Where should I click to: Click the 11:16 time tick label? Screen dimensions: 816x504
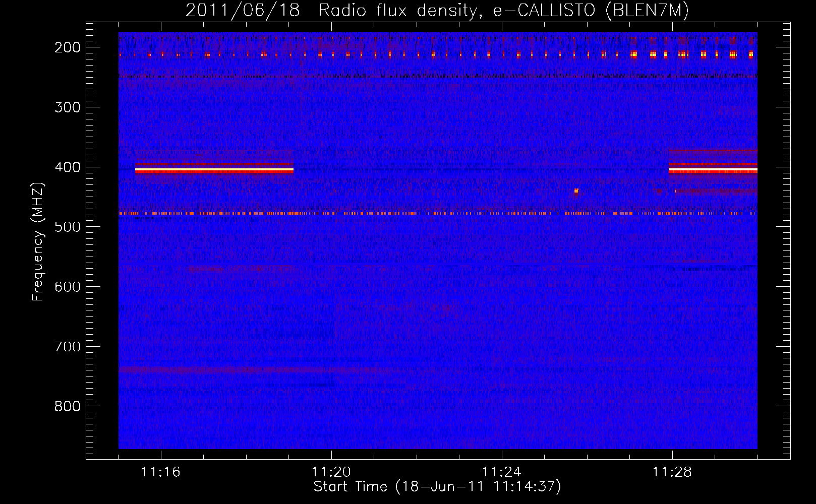coord(161,472)
